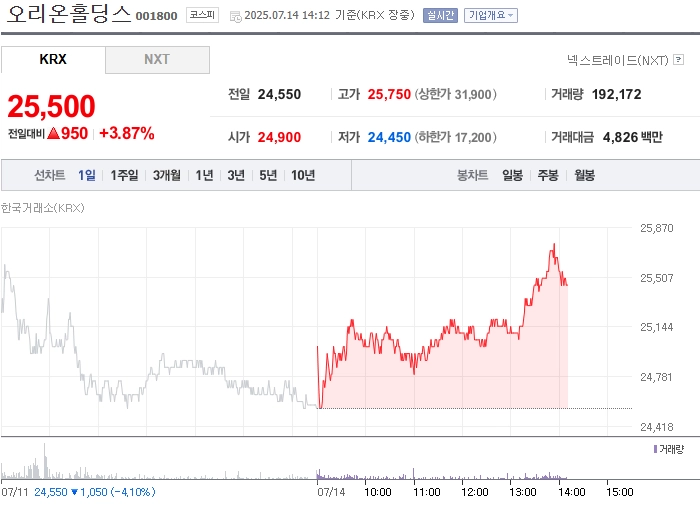The width and height of the screenshot is (700, 505).
Task: Click the 한국거래소(KRX) chart caption
Action: click(x=42, y=208)
